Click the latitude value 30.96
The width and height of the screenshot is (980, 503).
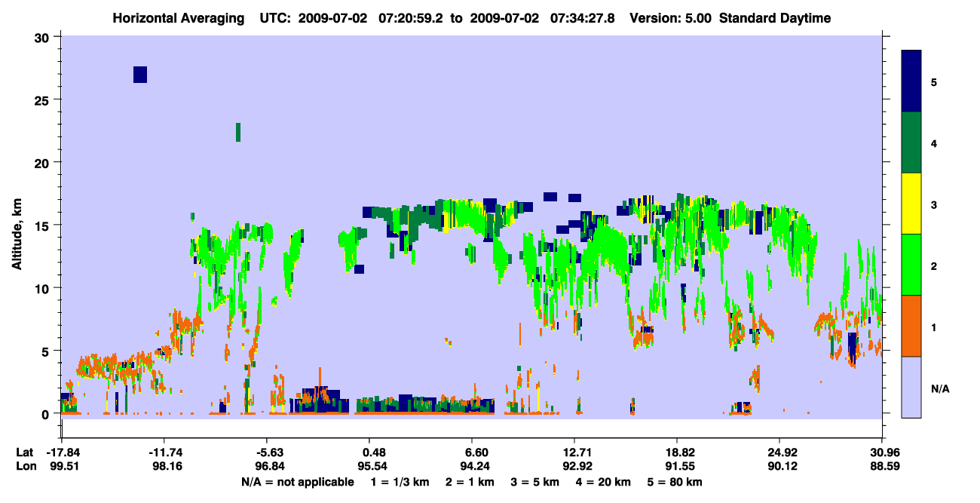click(883, 452)
